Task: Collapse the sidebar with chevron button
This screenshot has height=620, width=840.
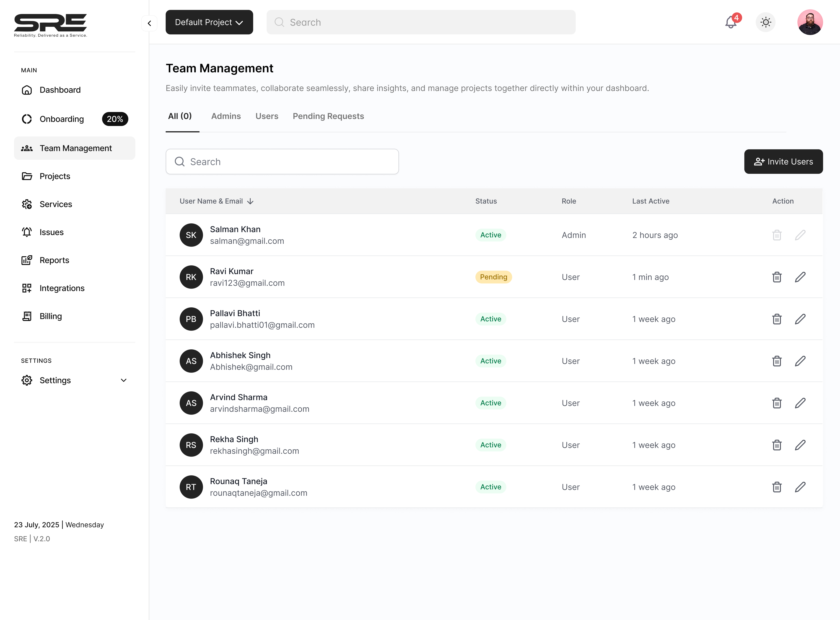Action: (149, 23)
